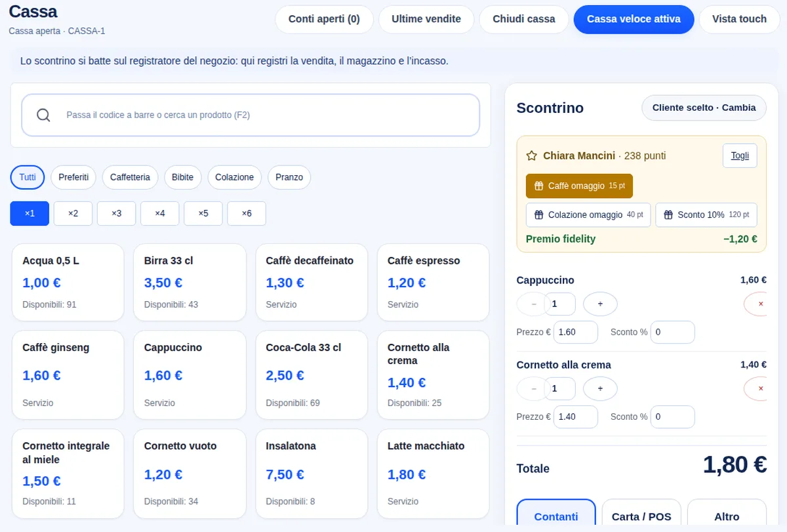Focus the barcode product search field
The image size is (787, 532).
point(251,115)
